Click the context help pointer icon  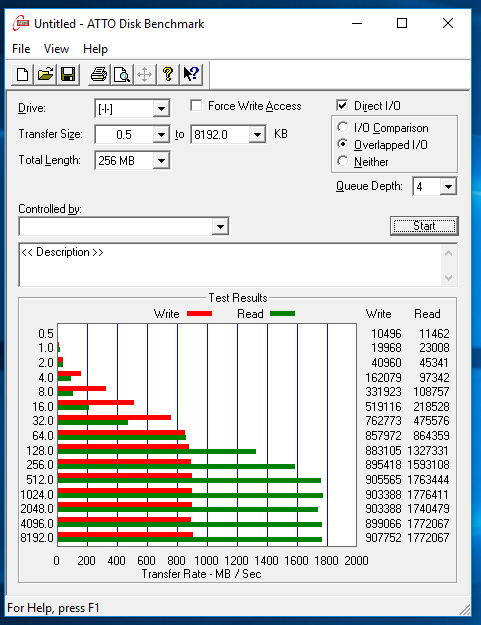click(191, 74)
